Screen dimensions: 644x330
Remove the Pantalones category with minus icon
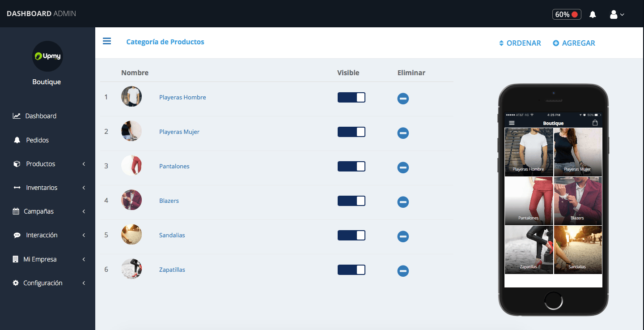[x=402, y=167]
